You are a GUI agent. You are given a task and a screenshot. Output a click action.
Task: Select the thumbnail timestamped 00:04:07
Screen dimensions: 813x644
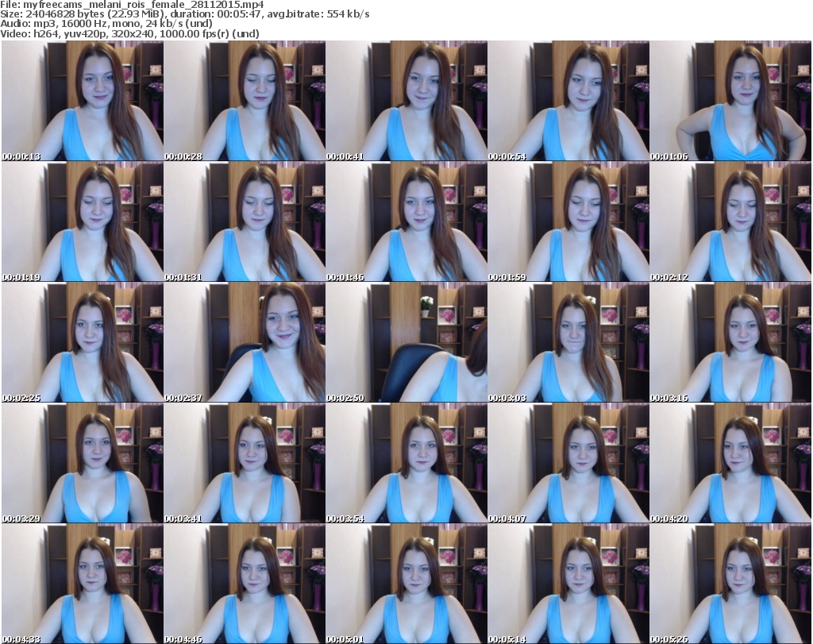point(568,463)
